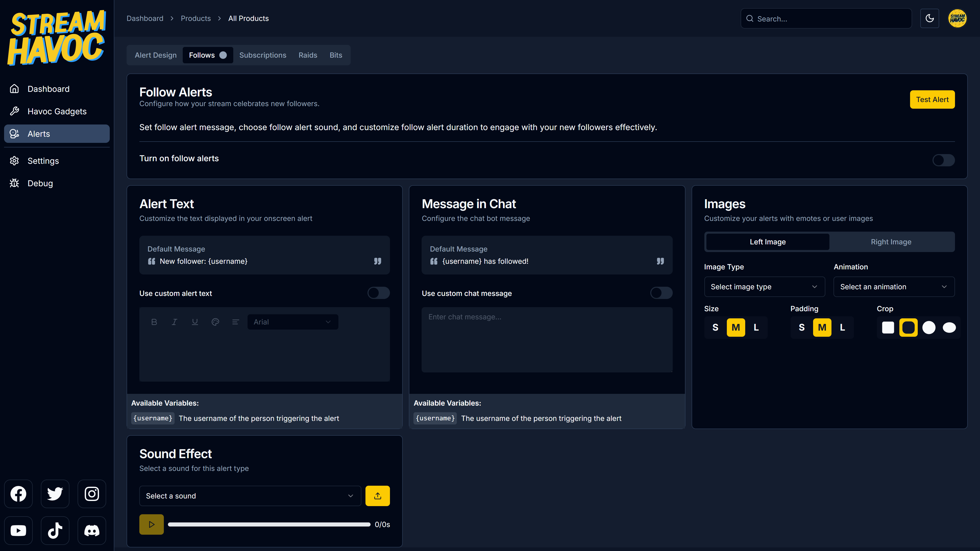
Task: Click the Bold formatting icon
Action: (154, 322)
